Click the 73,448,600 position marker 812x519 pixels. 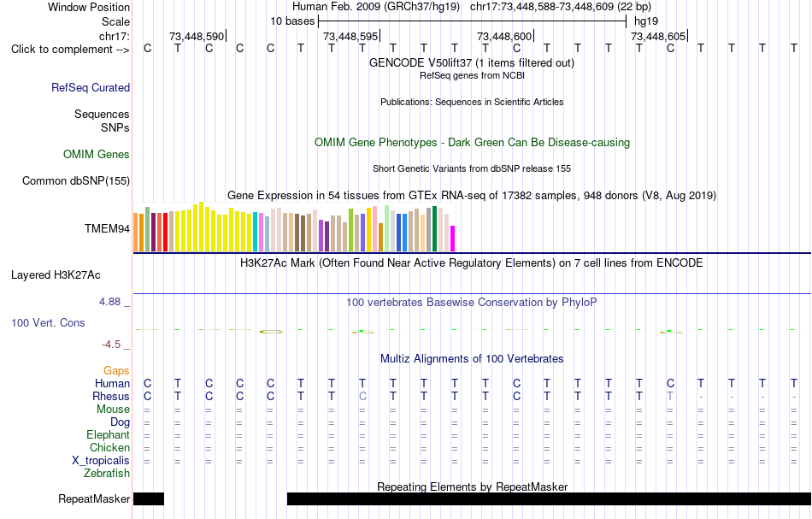click(504, 36)
